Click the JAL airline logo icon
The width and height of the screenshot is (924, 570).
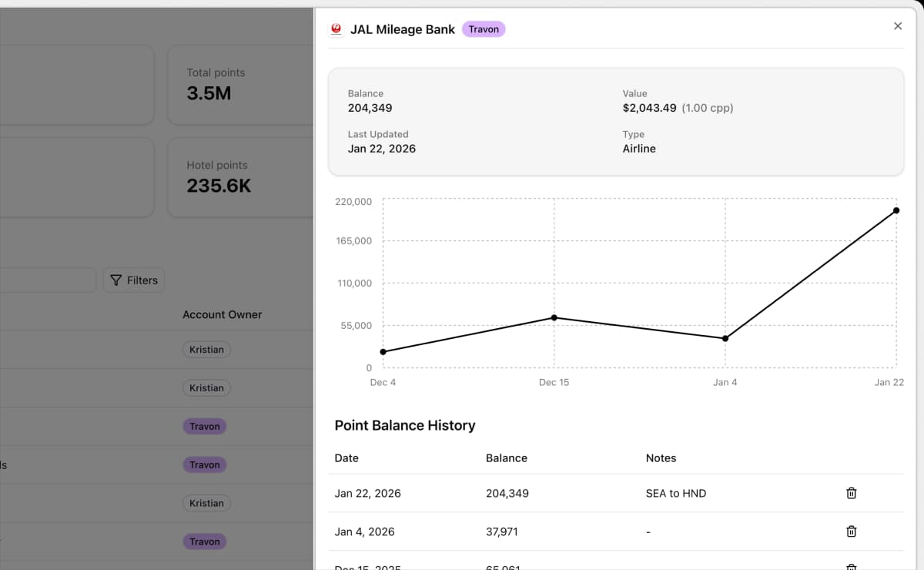(336, 29)
